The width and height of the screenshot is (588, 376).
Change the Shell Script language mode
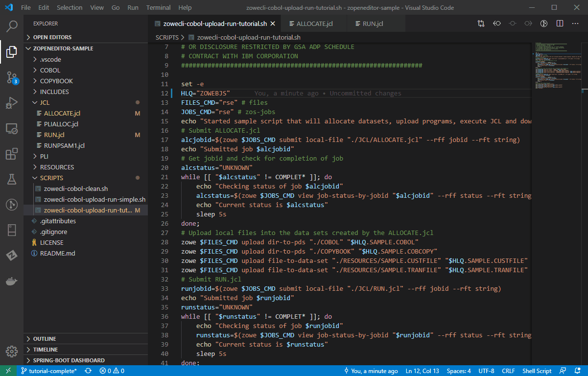(x=537, y=371)
